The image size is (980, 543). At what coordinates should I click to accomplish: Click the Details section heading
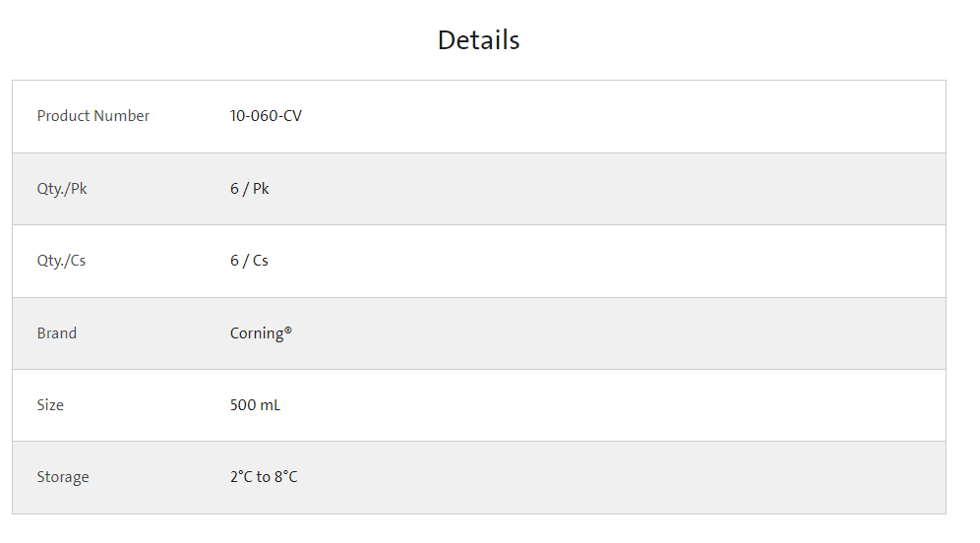click(x=478, y=40)
